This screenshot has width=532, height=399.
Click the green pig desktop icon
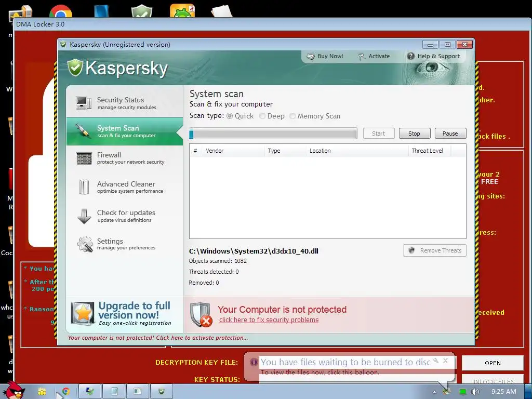pyautogui.click(x=182, y=10)
